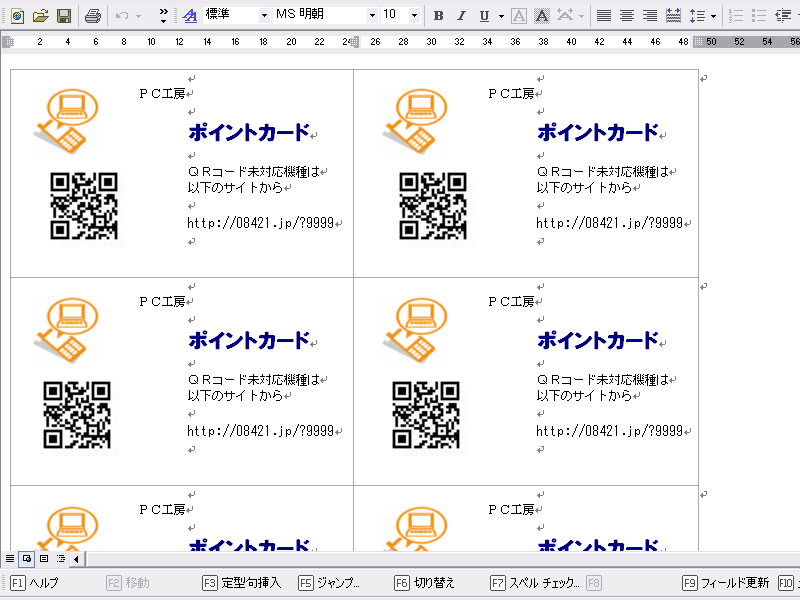The width and height of the screenshot is (800, 600).
Task: Select the QR code in top-left card
Action: point(84,206)
